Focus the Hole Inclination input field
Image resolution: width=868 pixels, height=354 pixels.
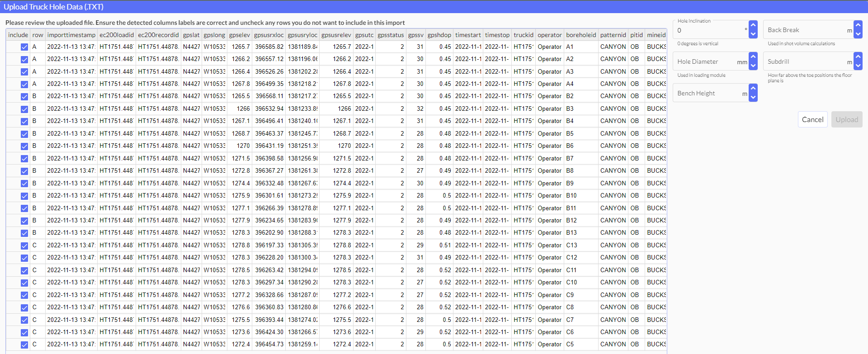pyautogui.click(x=709, y=30)
